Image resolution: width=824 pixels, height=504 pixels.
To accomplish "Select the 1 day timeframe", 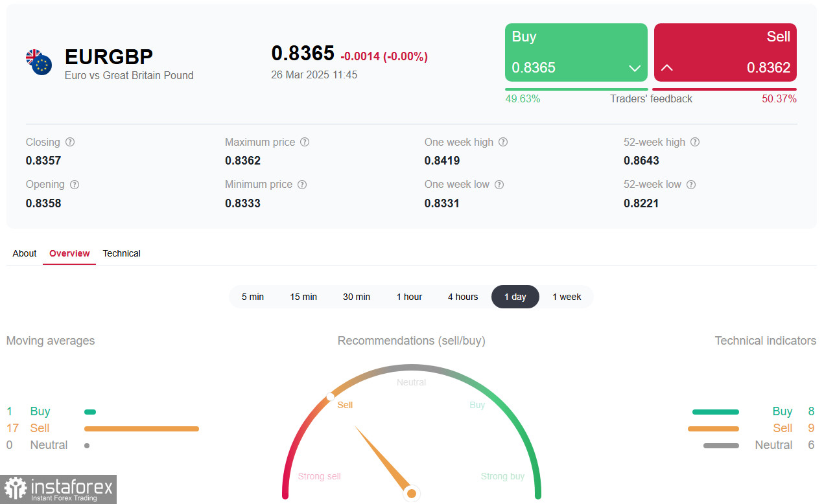I will click(x=515, y=297).
